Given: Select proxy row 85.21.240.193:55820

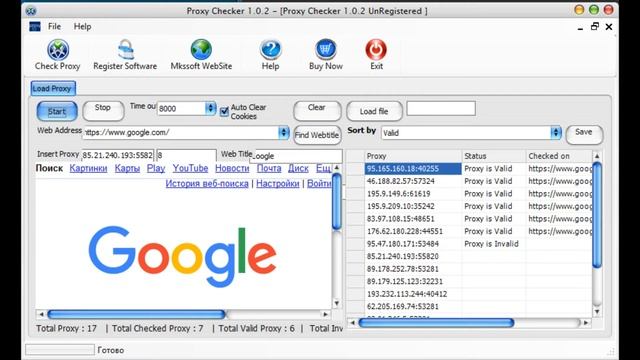Looking at the screenshot, I should click(413, 256).
